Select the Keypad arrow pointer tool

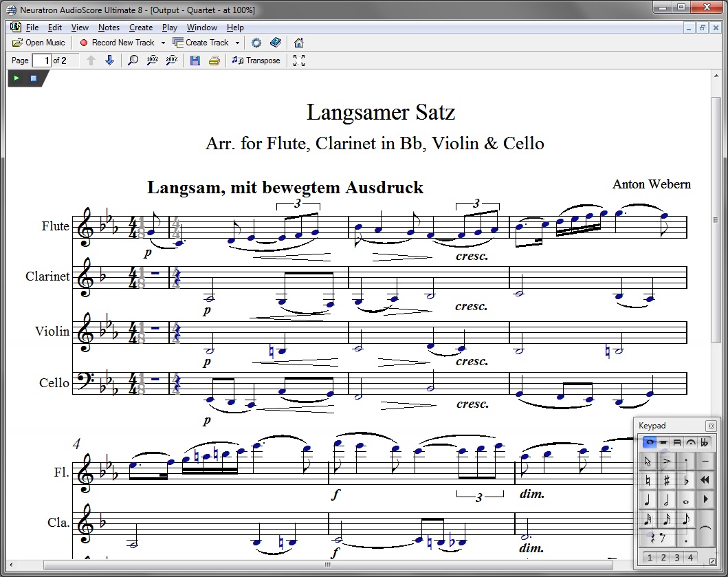point(648,461)
